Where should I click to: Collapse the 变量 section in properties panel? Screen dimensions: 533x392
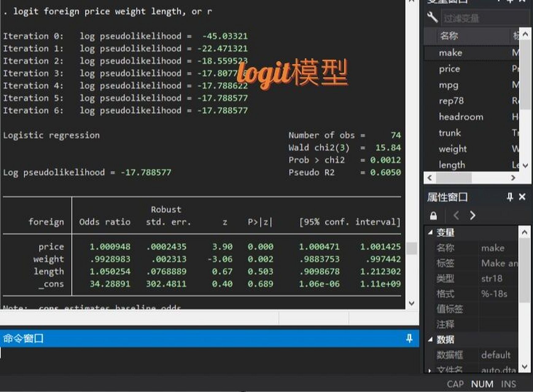coord(431,233)
